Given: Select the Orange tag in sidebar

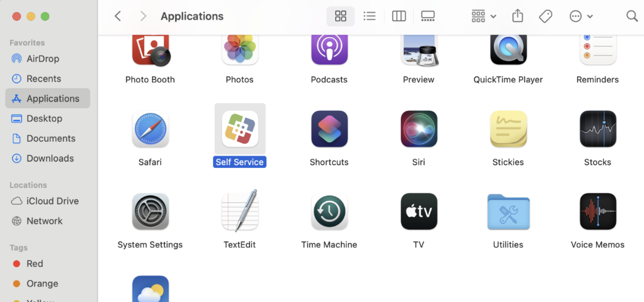Looking at the screenshot, I should pos(48,283).
